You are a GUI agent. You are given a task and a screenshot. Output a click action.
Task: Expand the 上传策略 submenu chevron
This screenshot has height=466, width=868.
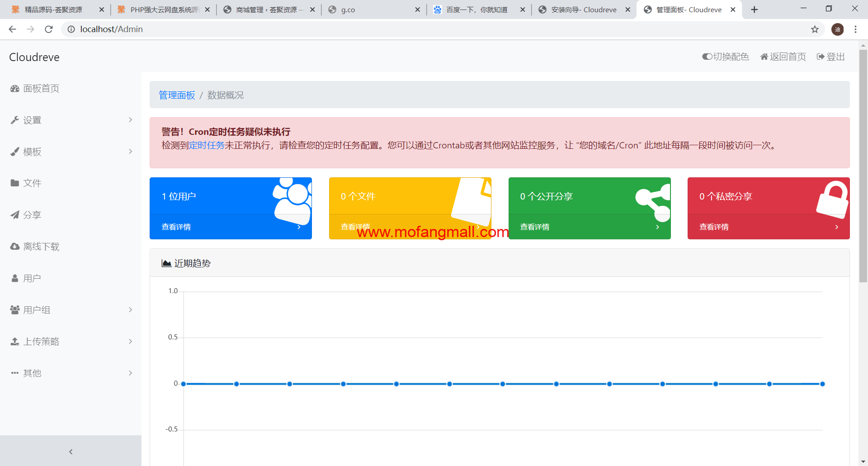[130, 342]
